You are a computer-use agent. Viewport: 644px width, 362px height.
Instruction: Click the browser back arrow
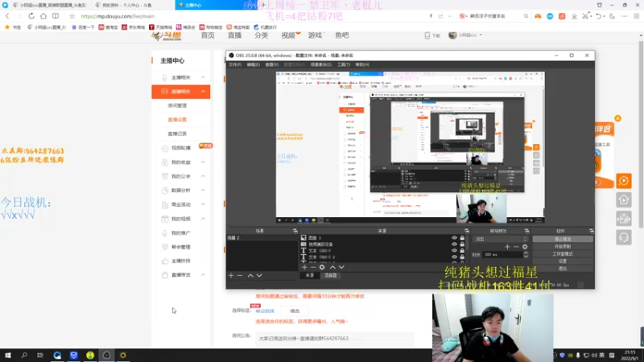[7, 16]
